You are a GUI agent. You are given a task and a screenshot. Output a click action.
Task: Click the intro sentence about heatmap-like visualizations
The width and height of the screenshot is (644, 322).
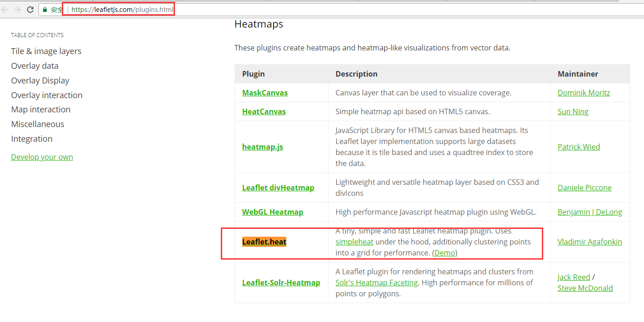click(x=372, y=48)
